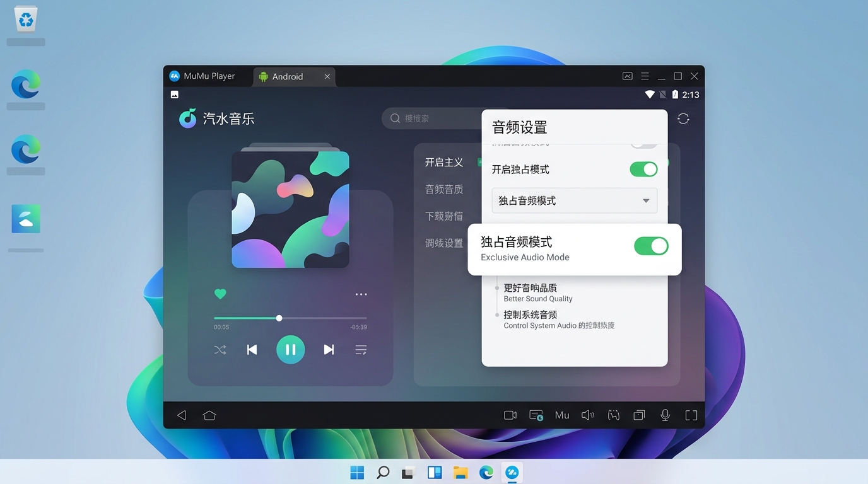Click the 搜索 search field
This screenshot has height=484, width=868.
(429, 118)
